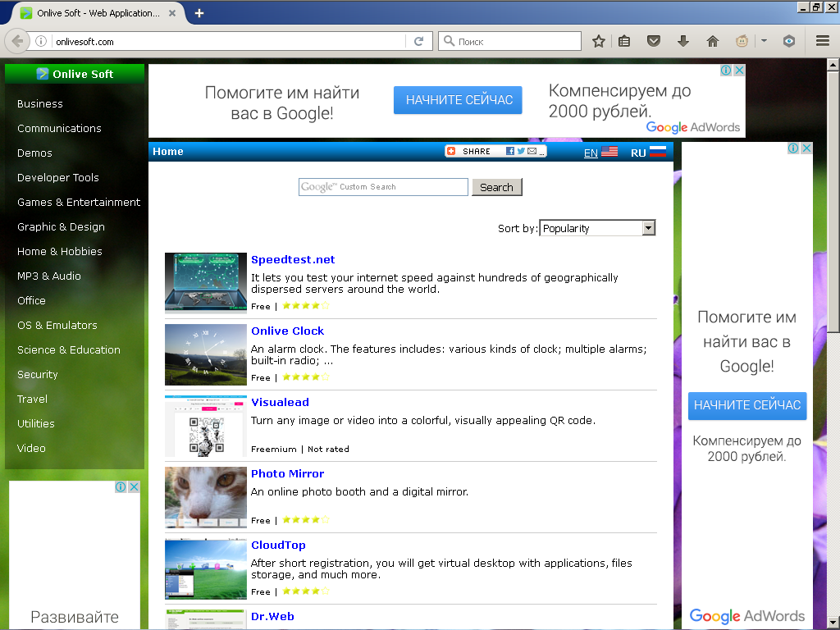
Task: Click the Onlive Soft logo header
Action: click(x=75, y=74)
